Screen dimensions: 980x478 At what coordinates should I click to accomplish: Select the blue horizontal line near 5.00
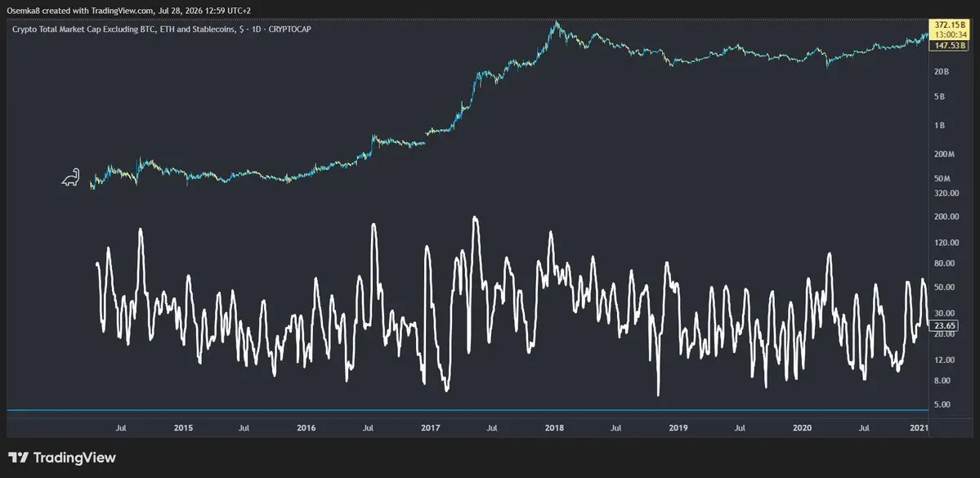pos(468,410)
